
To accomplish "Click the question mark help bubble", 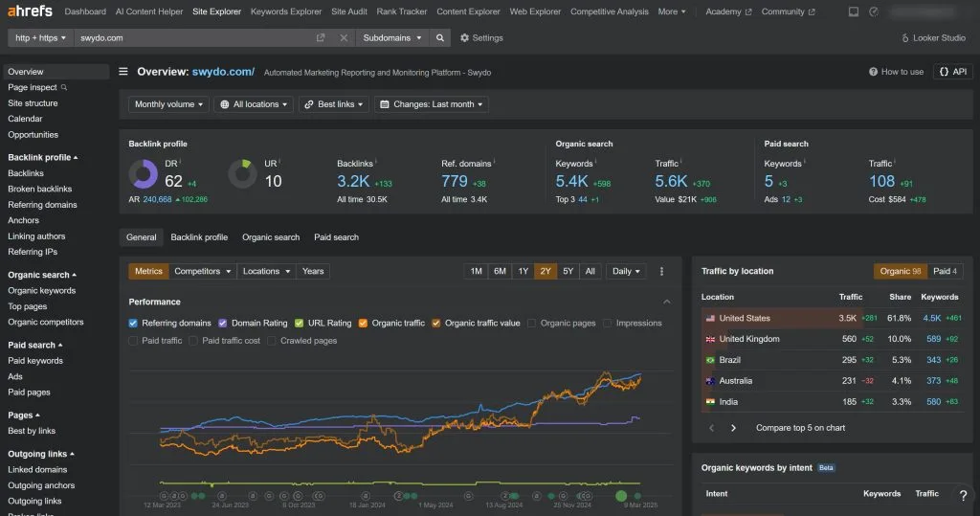I will tap(963, 495).
